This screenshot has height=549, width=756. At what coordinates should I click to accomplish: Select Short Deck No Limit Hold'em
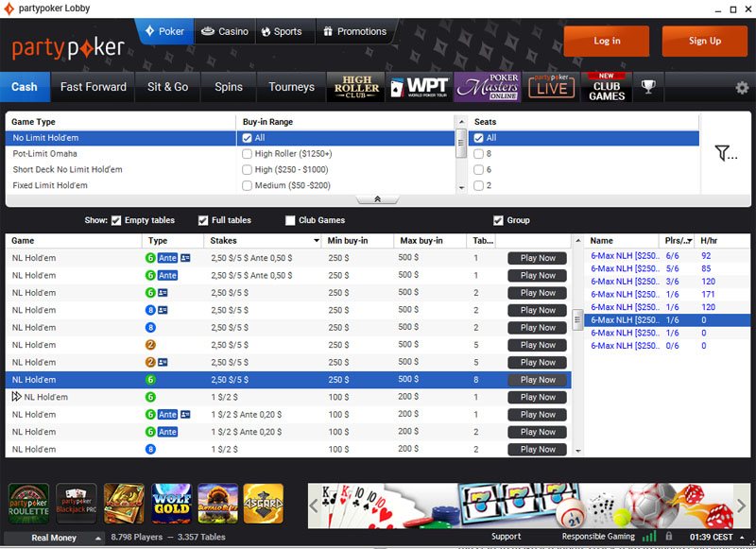click(67, 170)
